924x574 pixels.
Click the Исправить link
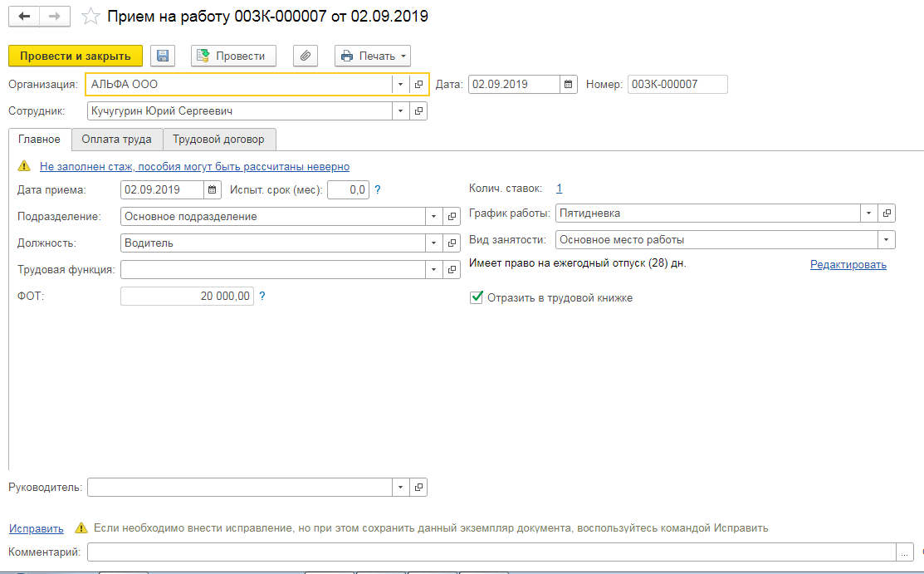[x=36, y=528]
